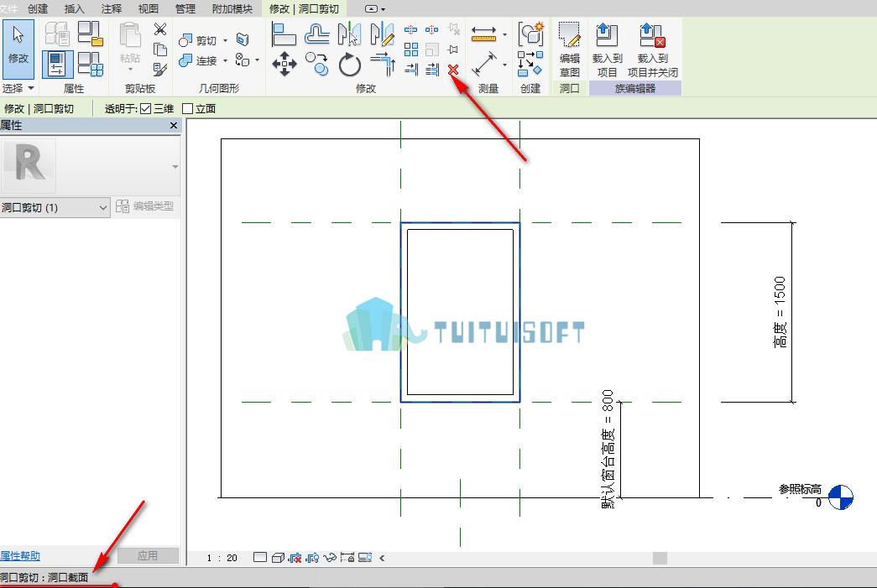Open the ribbon minimize options dropdown

(x=384, y=9)
